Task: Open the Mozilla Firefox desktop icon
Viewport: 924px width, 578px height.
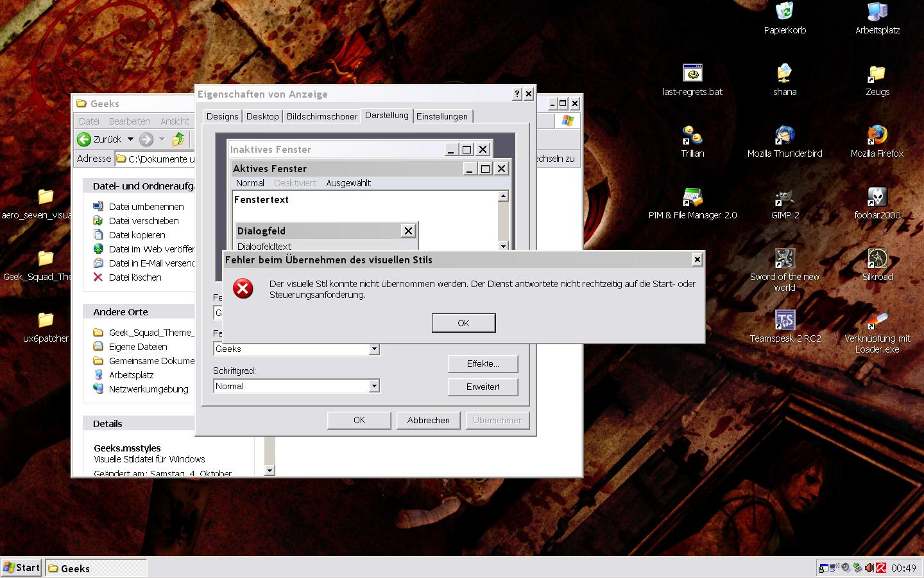Action: [x=877, y=136]
